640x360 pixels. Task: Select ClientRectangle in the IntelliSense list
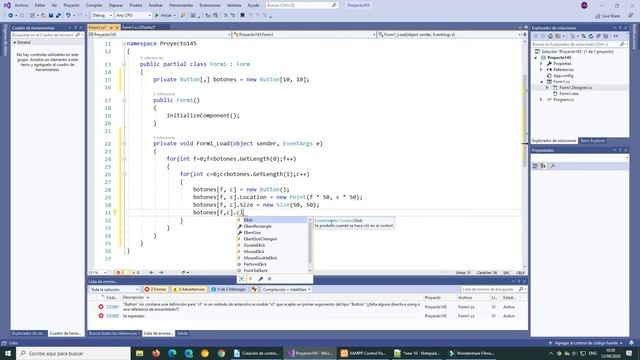tap(272, 226)
